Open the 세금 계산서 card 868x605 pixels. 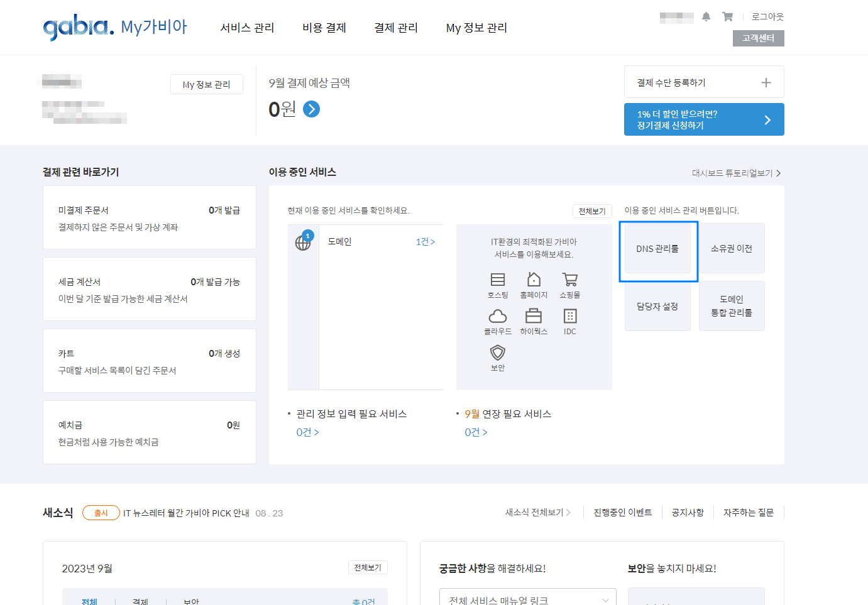coord(150,289)
